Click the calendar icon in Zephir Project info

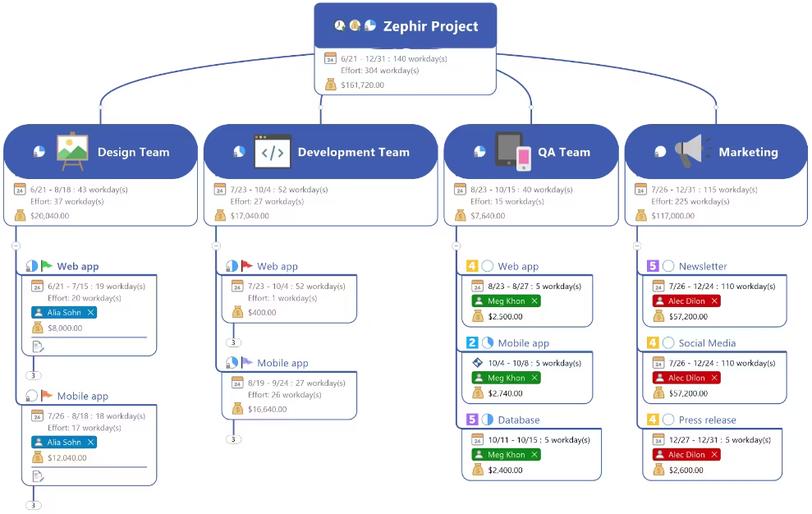pyautogui.click(x=330, y=58)
